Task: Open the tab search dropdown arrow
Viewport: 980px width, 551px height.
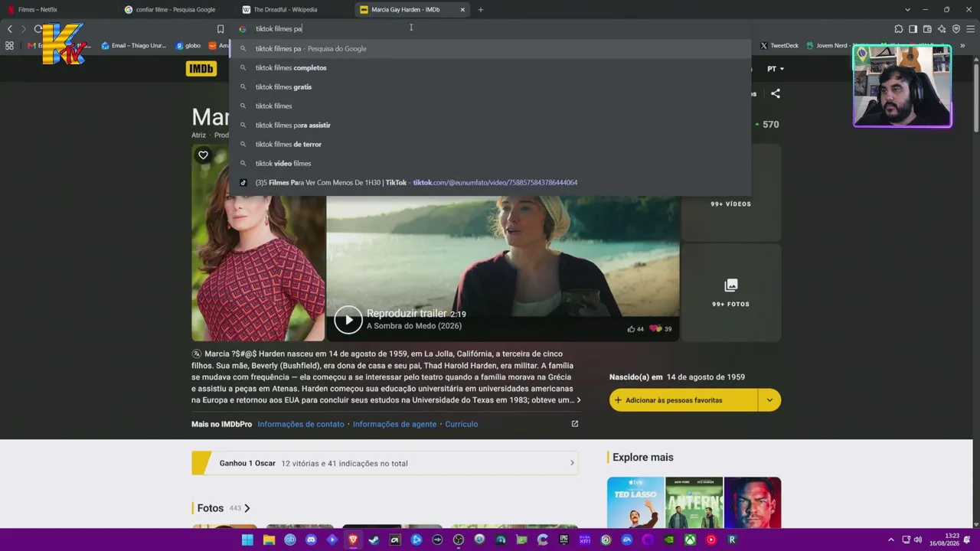Action: (907, 10)
